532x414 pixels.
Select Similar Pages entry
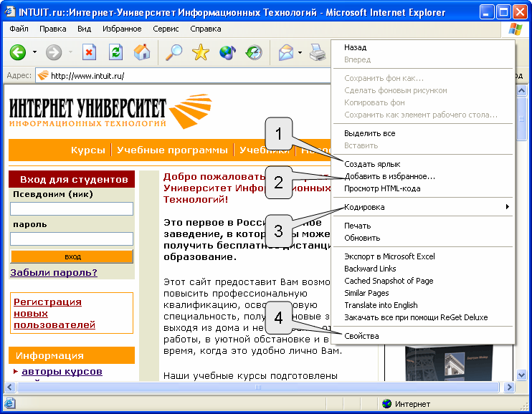tap(423, 293)
